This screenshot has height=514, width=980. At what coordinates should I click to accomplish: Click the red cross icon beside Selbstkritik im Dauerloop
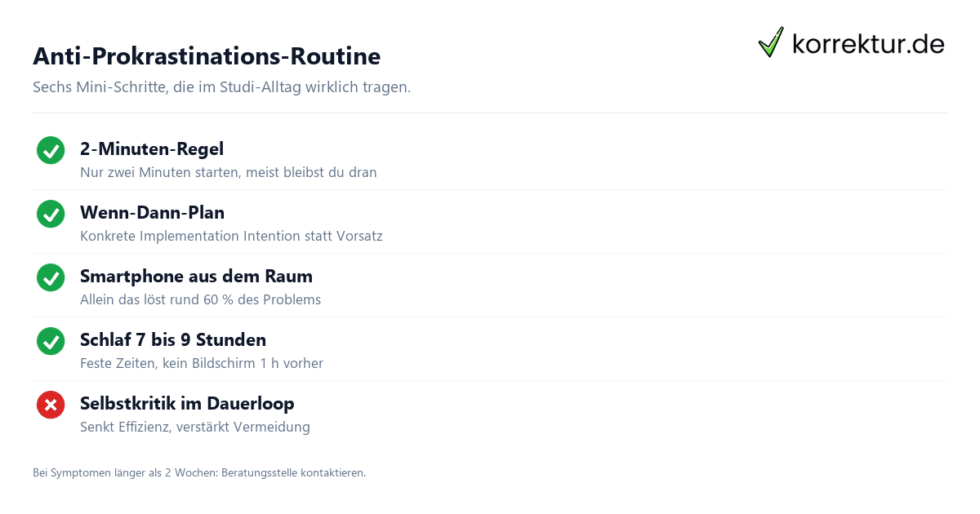pos(51,405)
